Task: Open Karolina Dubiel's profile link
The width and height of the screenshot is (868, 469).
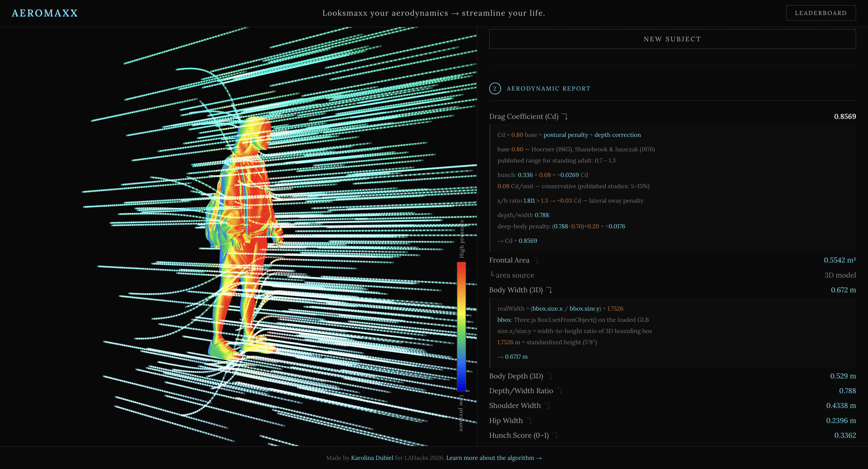Action: (372, 458)
